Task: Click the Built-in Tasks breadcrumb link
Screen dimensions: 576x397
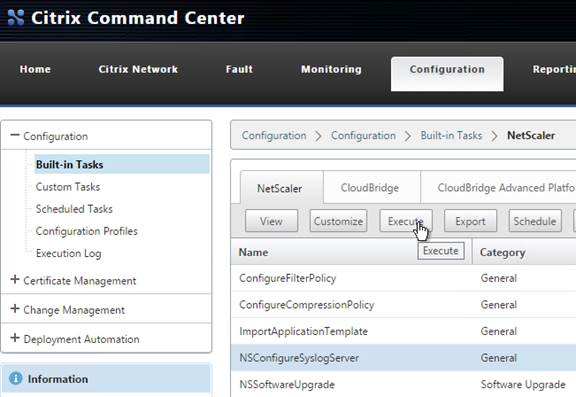Action: point(451,135)
